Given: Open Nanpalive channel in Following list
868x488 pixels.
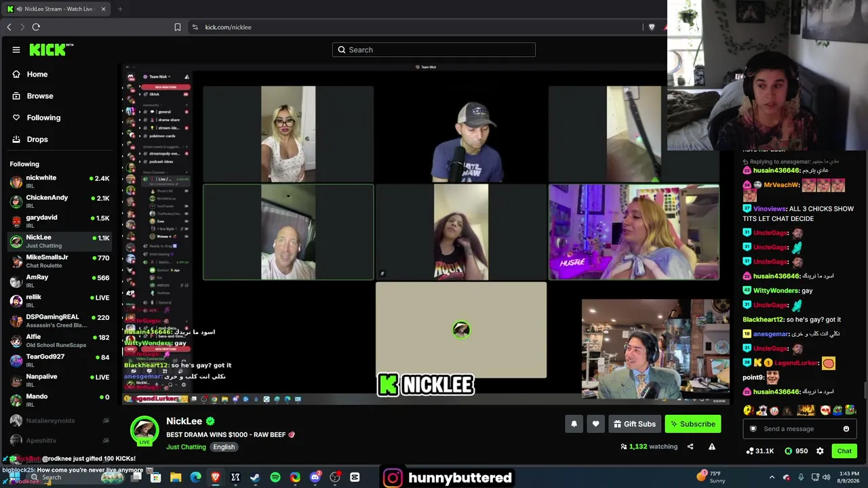Looking at the screenshot, I should click(60, 380).
